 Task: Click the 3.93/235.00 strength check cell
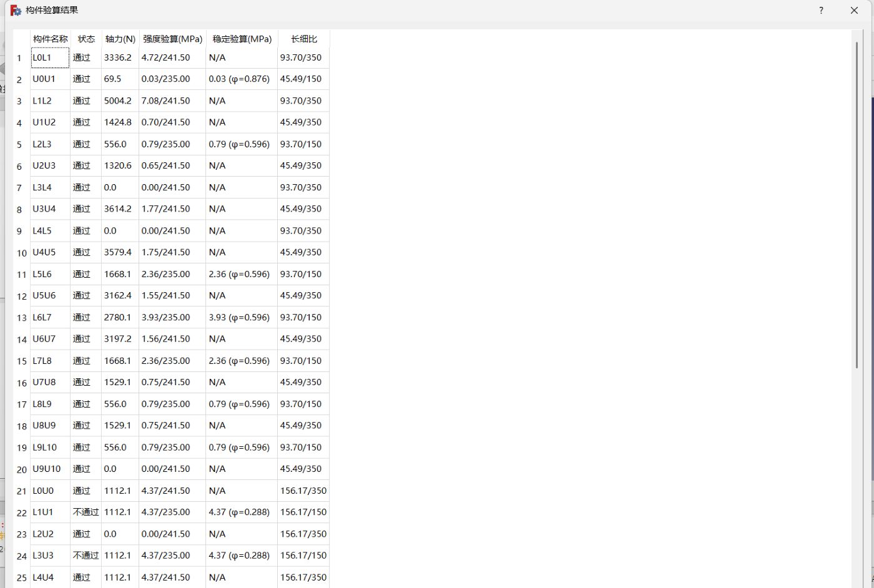tap(172, 317)
